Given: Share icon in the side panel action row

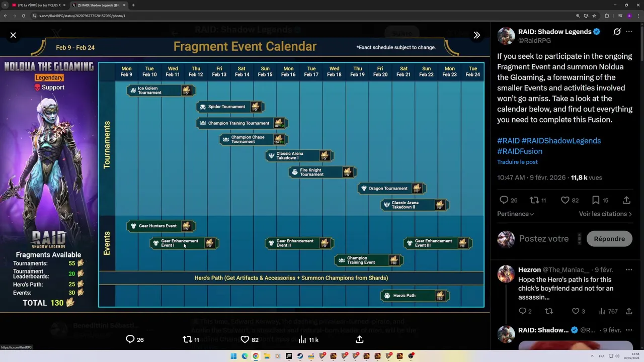Looking at the screenshot, I should point(626,200).
